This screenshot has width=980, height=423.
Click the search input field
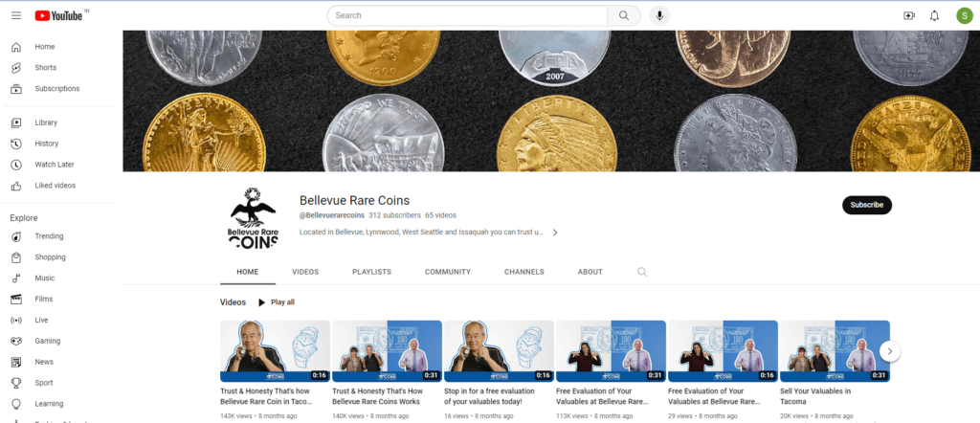(467, 15)
